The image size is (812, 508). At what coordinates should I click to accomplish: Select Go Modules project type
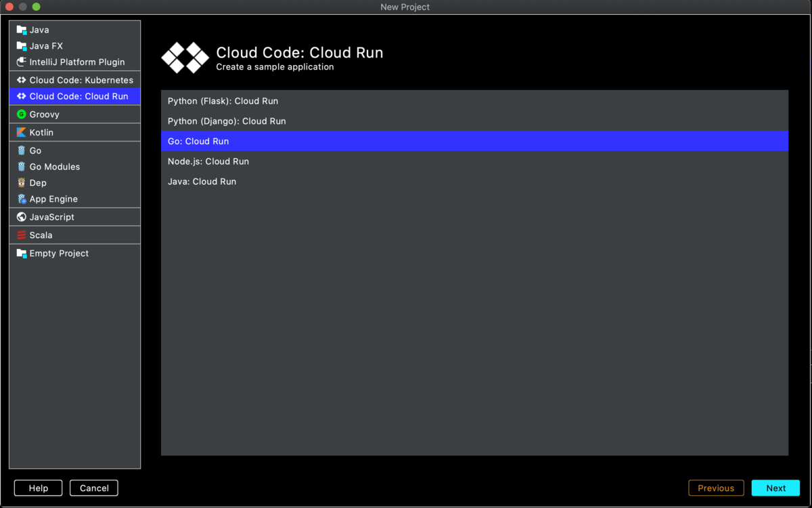74,167
